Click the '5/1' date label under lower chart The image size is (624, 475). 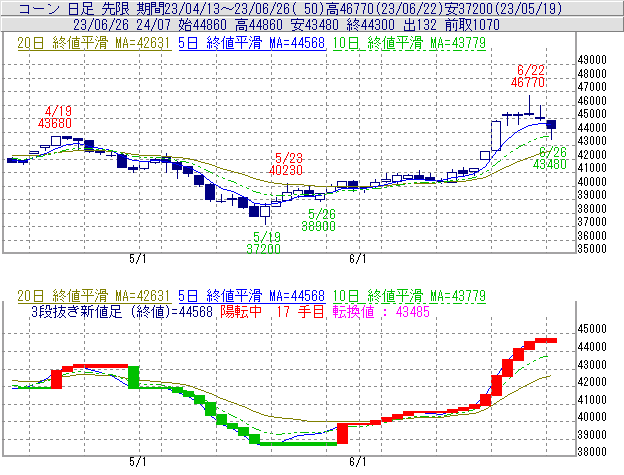[x=137, y=462]
